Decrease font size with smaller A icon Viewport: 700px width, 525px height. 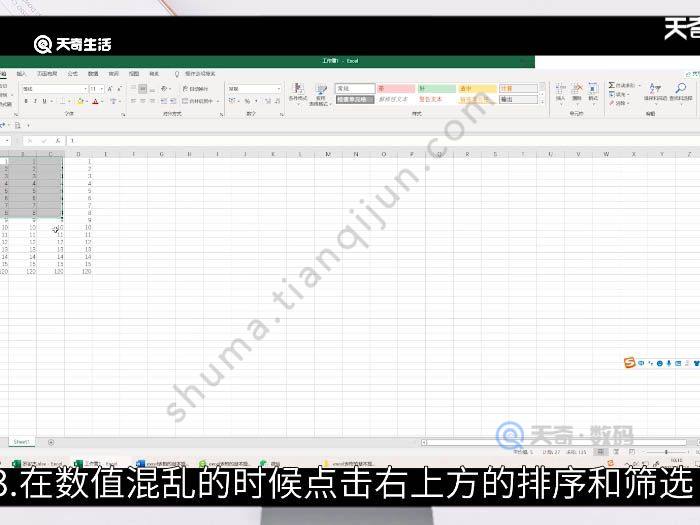click(119, 89)
